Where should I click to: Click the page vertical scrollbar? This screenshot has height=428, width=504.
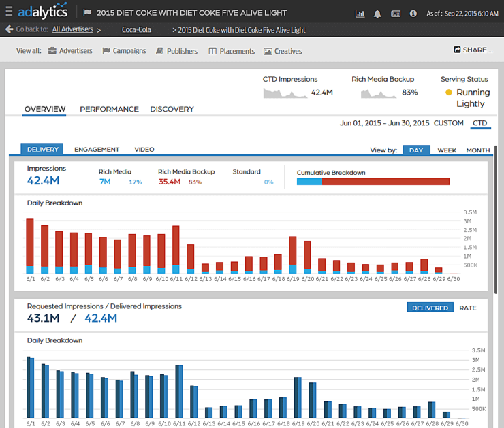496,219
